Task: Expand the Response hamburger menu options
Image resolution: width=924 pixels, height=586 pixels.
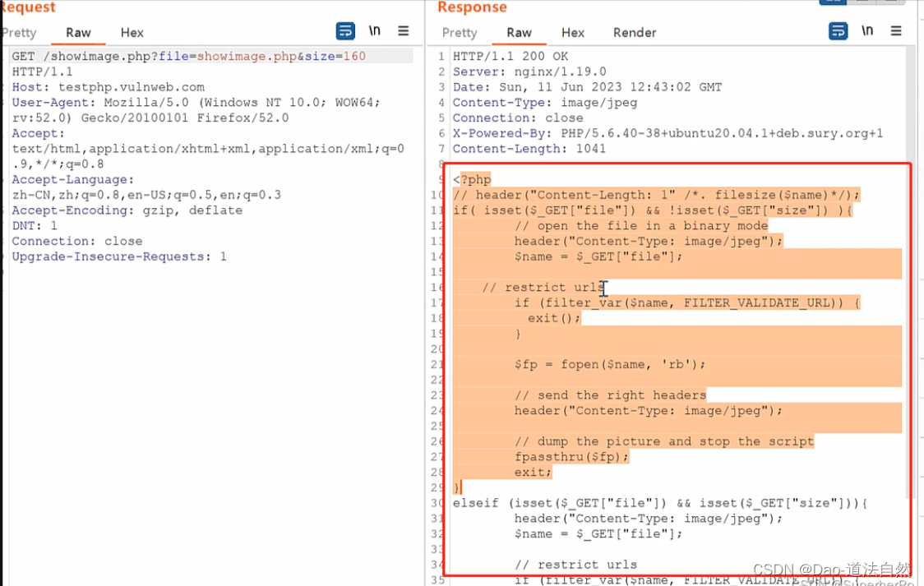Action: click(896, 30)
